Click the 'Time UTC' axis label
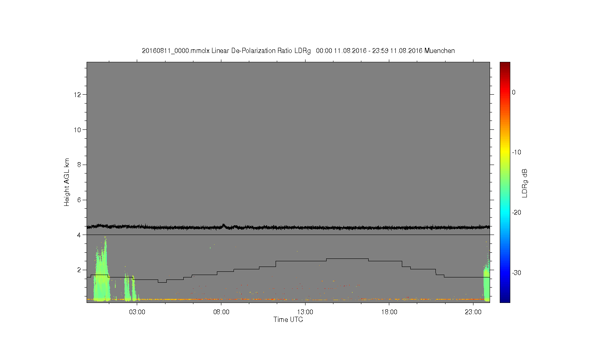Screen dimensions: 607x364 pos(288,320)
